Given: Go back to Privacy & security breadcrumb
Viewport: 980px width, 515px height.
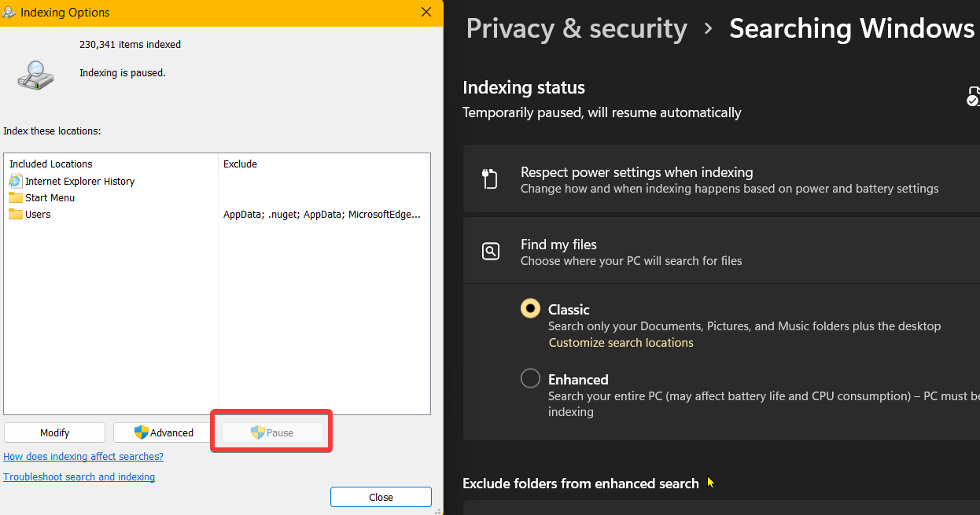Looking at the screenshot, I should coord(576,29).
